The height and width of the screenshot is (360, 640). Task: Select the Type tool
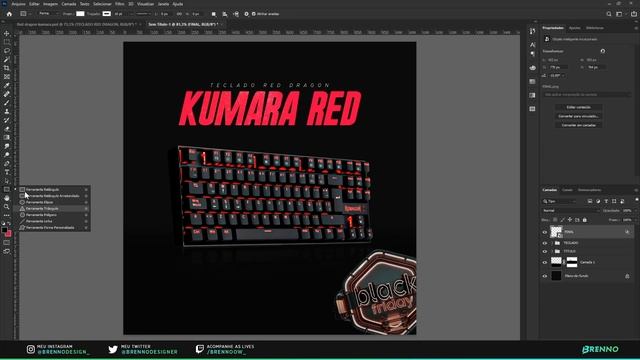7,172
